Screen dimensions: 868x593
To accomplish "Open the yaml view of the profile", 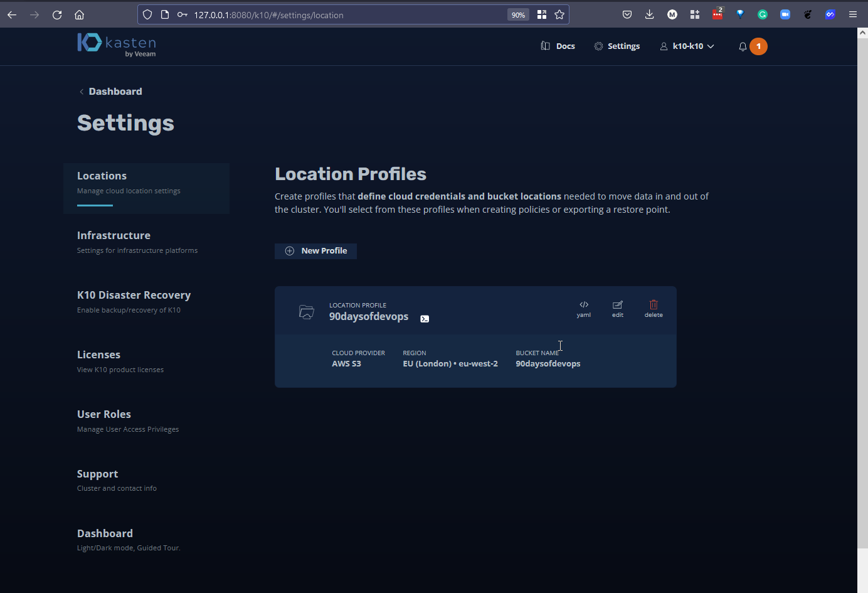I will point(583,309).
